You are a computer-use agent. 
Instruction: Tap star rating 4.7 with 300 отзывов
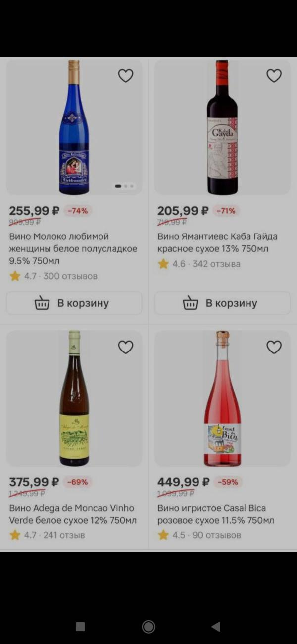(x=53, y=276)
